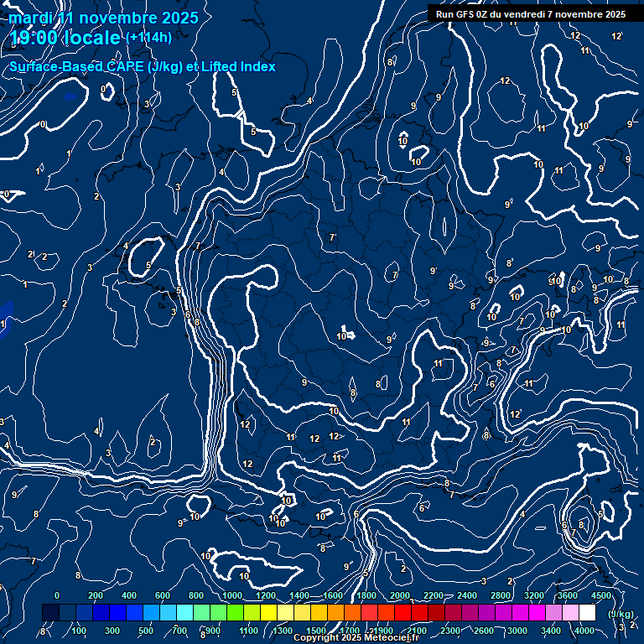Screen dimensions: 644x644
Task: Click the '19:00 locale' time label
Action: pos(65,38)
